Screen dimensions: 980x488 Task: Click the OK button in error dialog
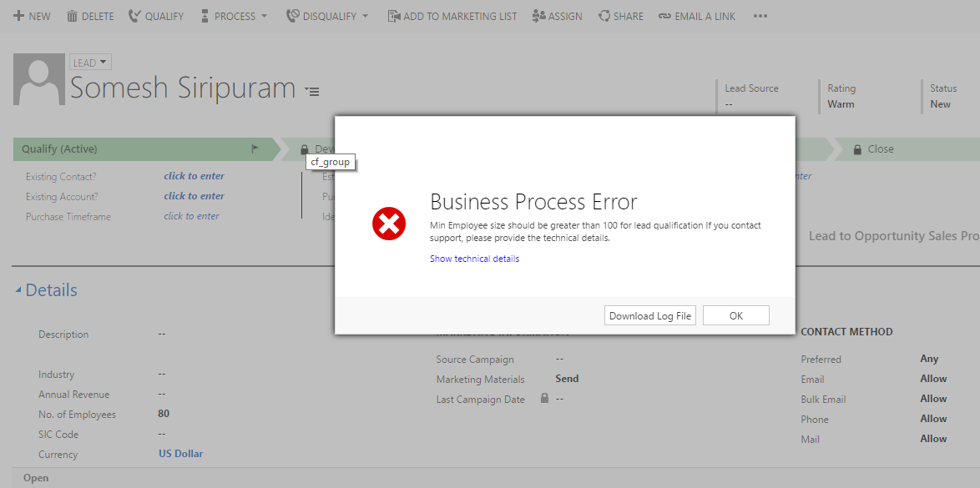coord(735,315)
